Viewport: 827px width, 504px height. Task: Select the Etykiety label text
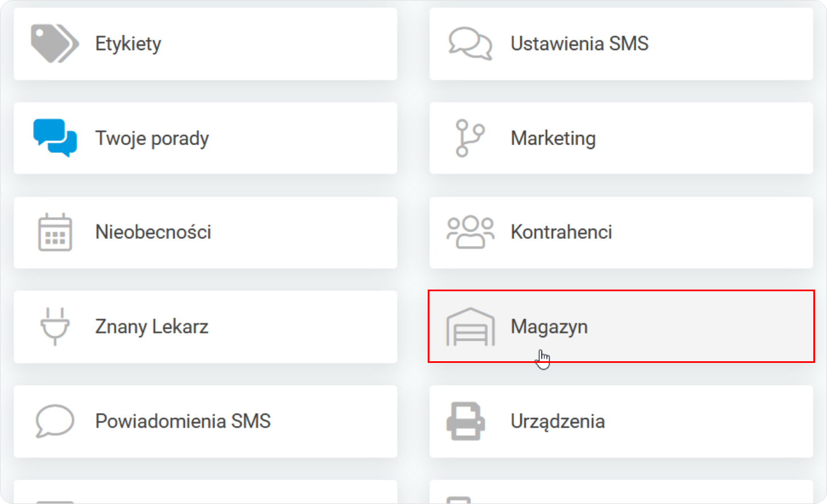click(128, 44)
